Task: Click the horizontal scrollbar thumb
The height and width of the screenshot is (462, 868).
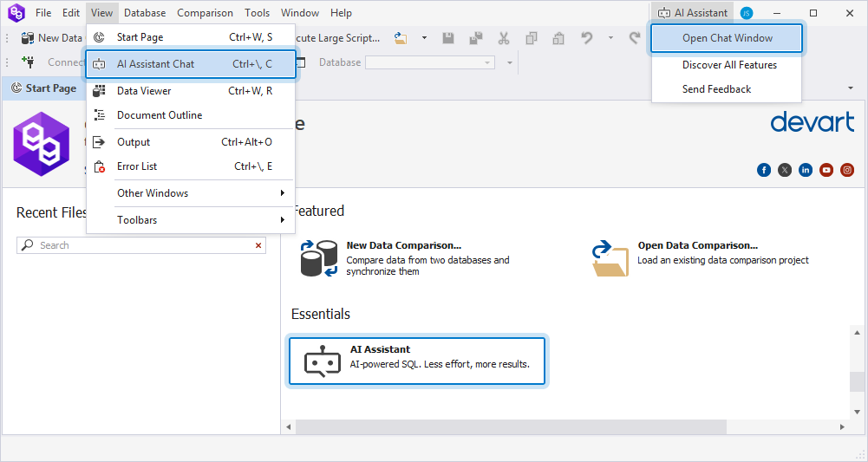Action: point(511,426)
